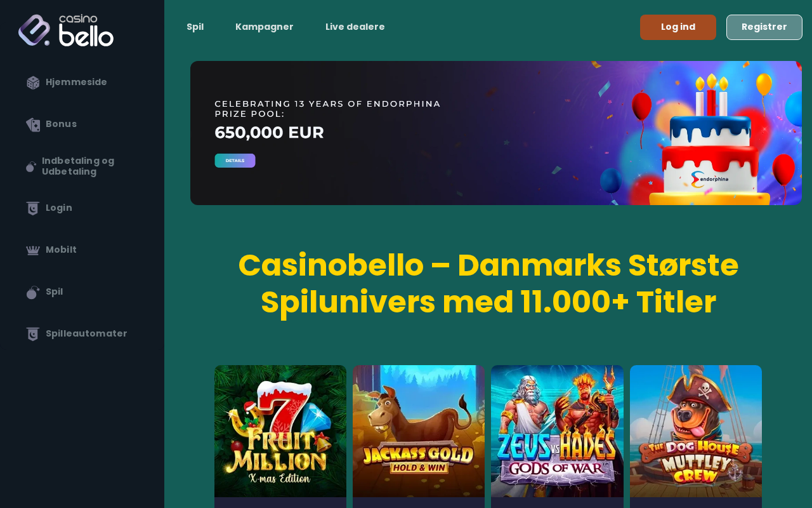Go to Live dealere in top navigation
The image size is (812, 508).
(355, 27)
